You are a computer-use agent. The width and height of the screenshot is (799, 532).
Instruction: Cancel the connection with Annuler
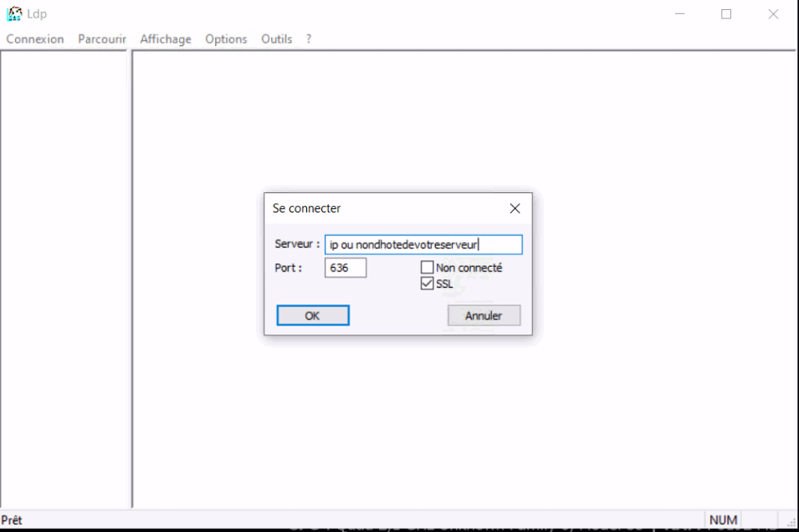pyautogui.click(x=484, y=315)
